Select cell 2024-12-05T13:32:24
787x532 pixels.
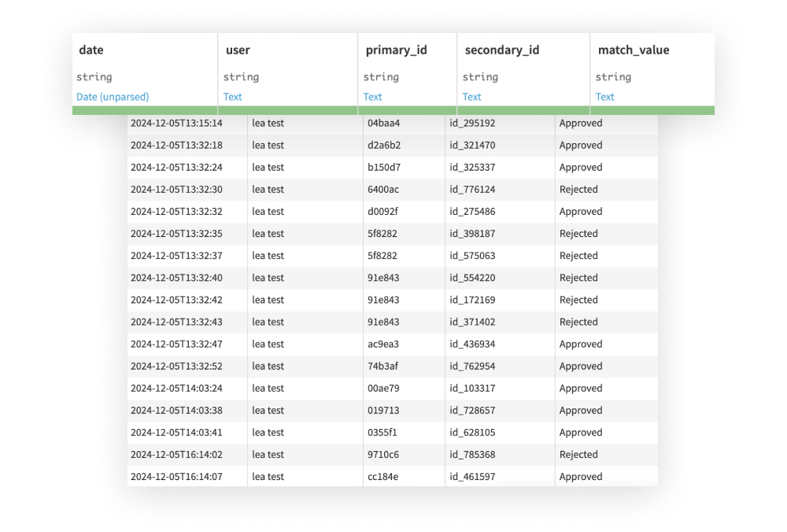[176, 168]
